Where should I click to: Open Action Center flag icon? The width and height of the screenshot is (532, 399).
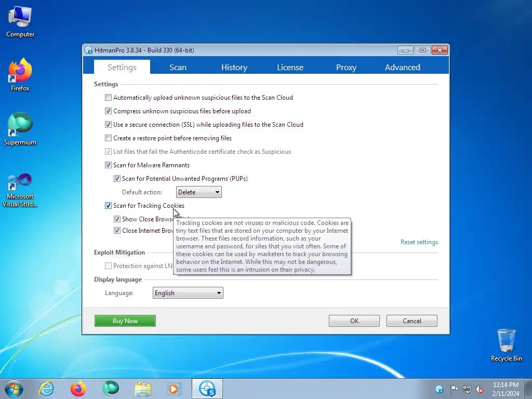point(454,389)
